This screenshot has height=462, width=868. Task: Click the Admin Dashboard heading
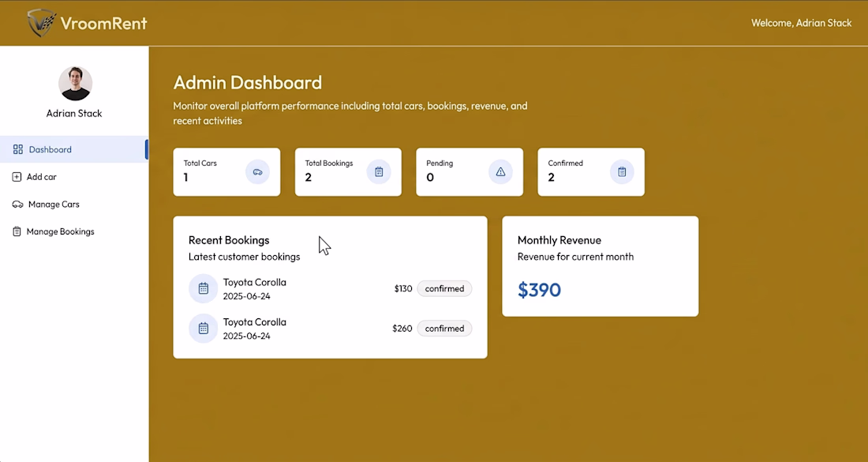[248, 83]
